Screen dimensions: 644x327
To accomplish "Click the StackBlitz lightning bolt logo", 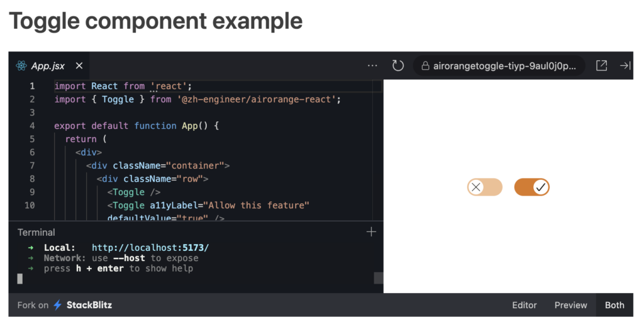I will (58, 305).
